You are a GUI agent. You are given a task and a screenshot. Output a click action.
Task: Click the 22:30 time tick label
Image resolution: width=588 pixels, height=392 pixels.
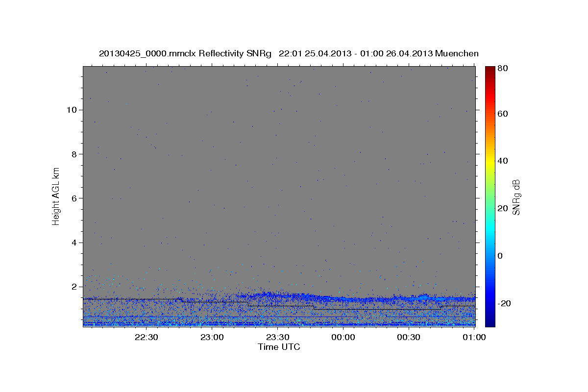click(x=146, y=337)
